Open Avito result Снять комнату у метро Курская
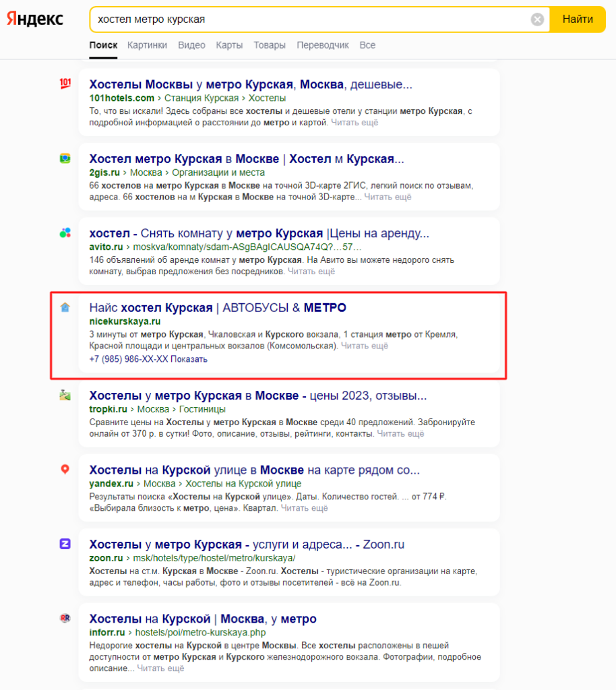 [259, 233]
